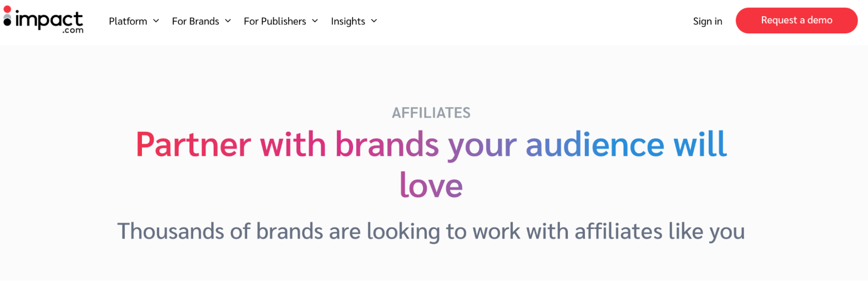Click the impact.com logo

(x=43, y=20)
